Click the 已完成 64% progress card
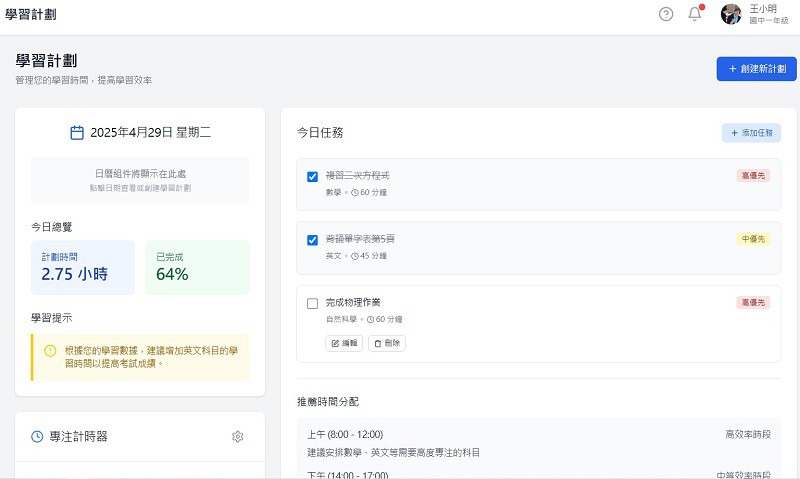 pos(197,267)
